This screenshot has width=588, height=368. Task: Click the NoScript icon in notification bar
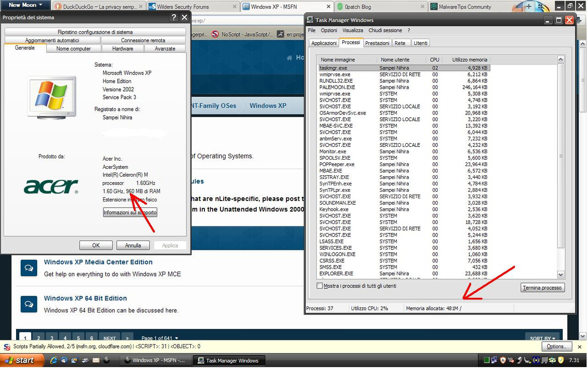[x=7, y=347]
